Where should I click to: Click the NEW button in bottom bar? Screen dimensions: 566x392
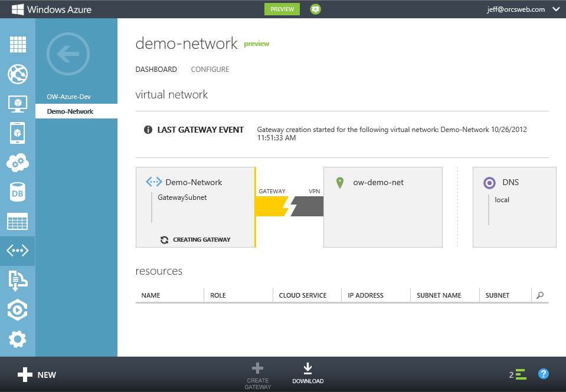37,375
